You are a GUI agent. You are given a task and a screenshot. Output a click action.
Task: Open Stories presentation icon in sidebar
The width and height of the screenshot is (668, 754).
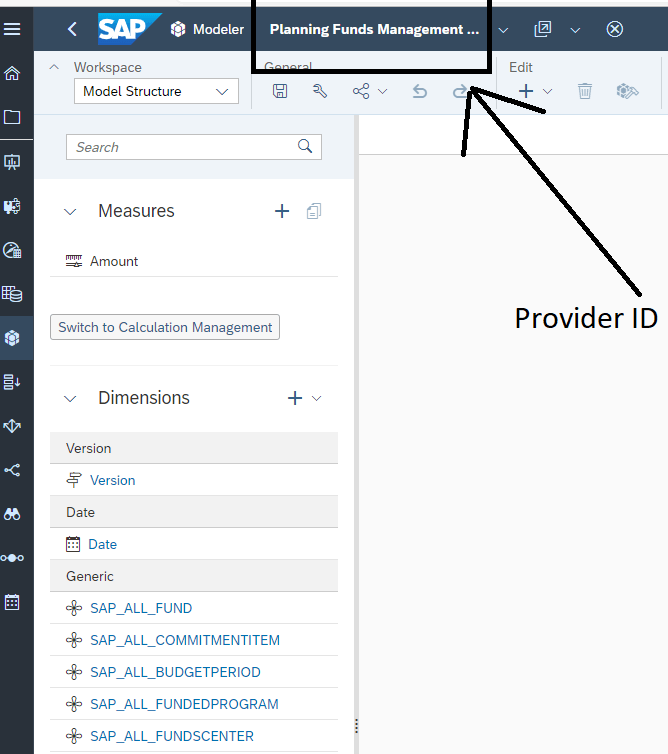tap(12, 162)
